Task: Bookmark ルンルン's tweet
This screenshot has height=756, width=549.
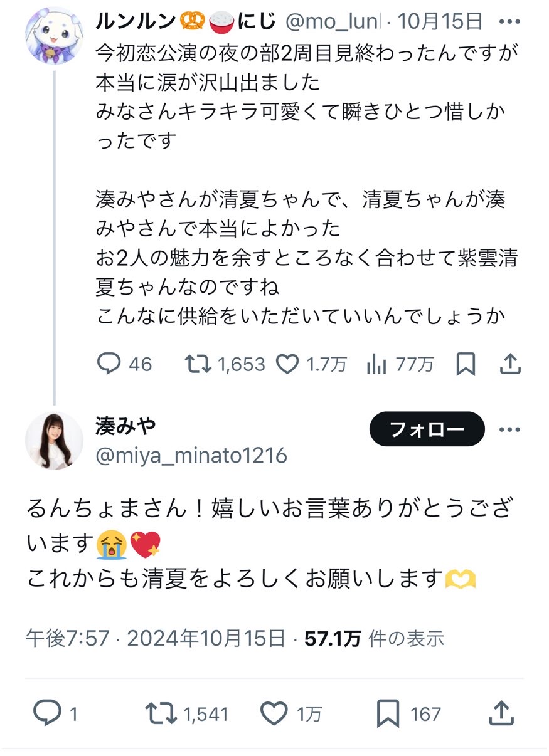Action: click(x=466, y=364)
